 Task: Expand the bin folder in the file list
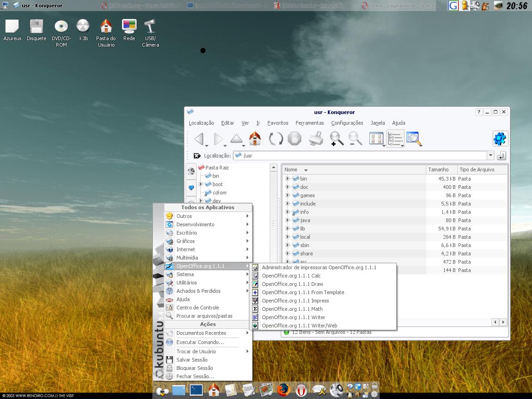click(x=287, y=178)
